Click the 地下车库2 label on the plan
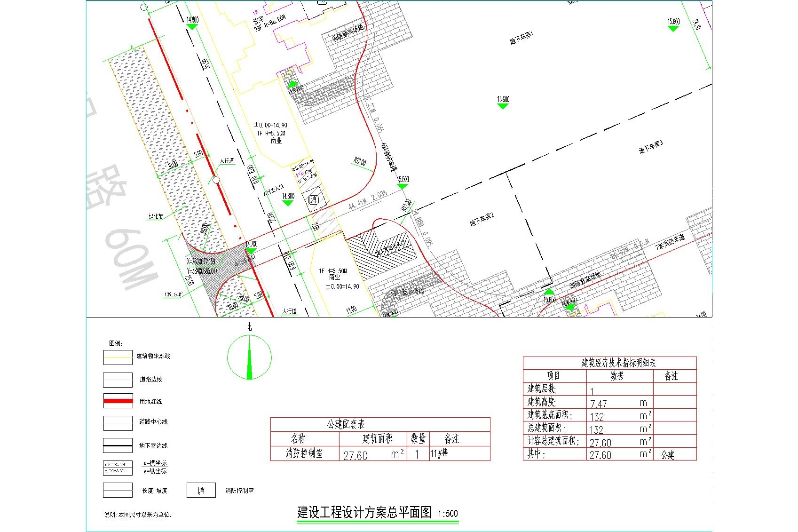This screenshot has height=532, width=798. (x=481, y=219)
